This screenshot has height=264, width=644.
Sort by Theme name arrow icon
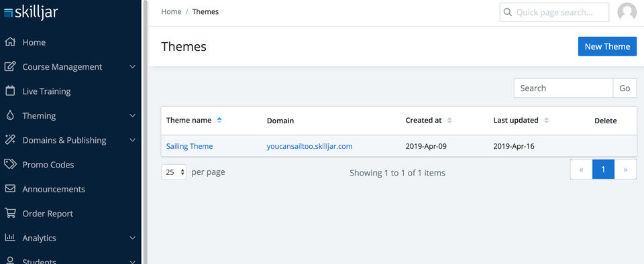click(x=219, y=120)
